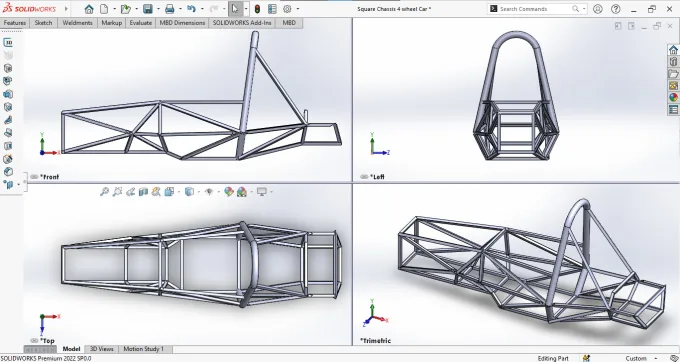
Task: Toggle link icon beside *Front view label
Action: pos(34,177)
